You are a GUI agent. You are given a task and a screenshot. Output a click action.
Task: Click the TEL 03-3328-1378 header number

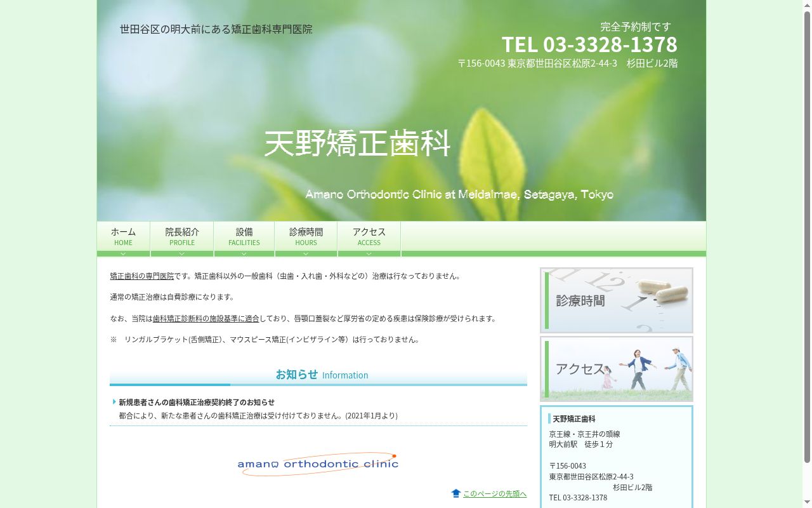point(589,44)
